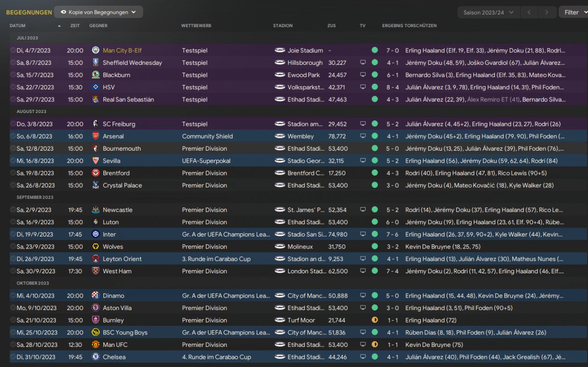This screenshot has height=367, width=588.
Task: Click the attendance figure 78,772
Action: coord(337,136)
